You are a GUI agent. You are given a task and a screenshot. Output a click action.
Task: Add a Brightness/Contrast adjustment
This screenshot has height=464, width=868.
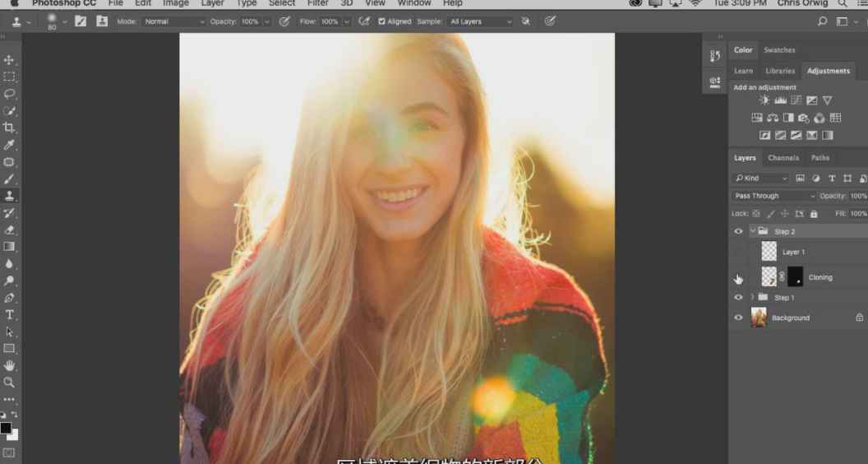pos(764,100)
